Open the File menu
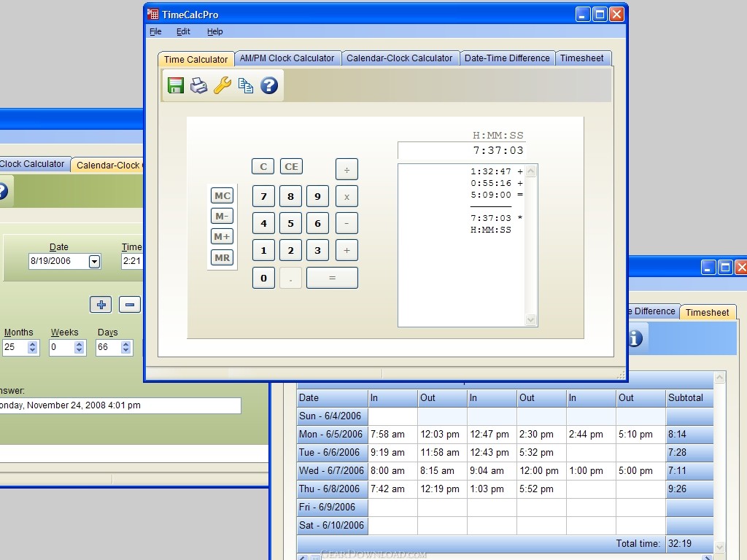Image resolution: width=747 pixels, height=560 pixels. point(155,31)
